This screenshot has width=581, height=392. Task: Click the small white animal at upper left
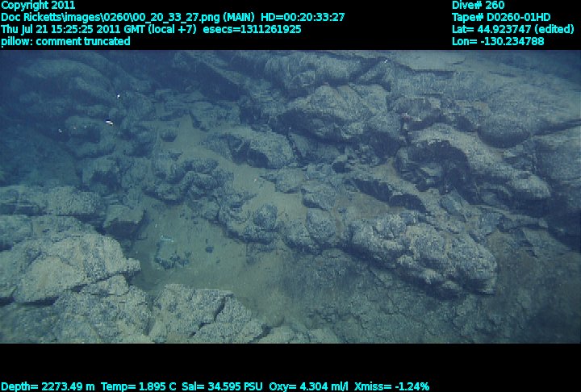[109, 123]
